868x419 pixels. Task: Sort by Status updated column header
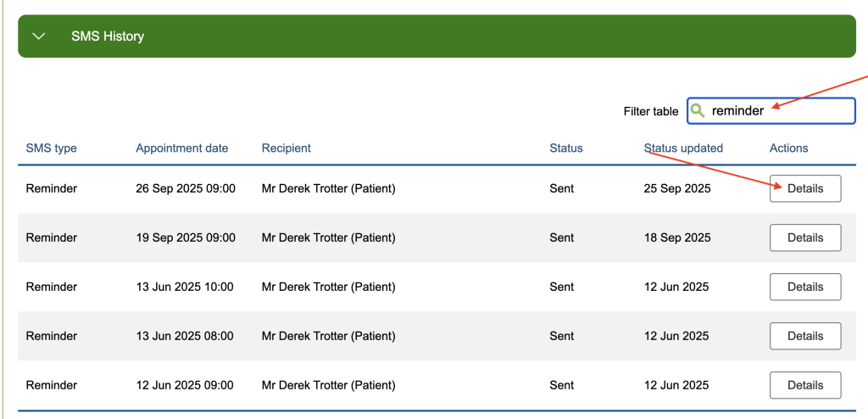coord(683,148)
